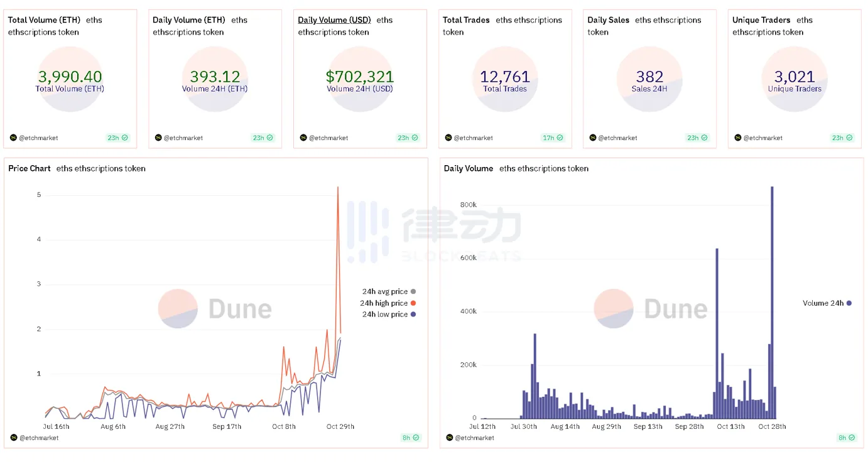Open the Total Trades card title
This screenshot has height=464, width=868.
pyautogui.click(x=466, y=20)
